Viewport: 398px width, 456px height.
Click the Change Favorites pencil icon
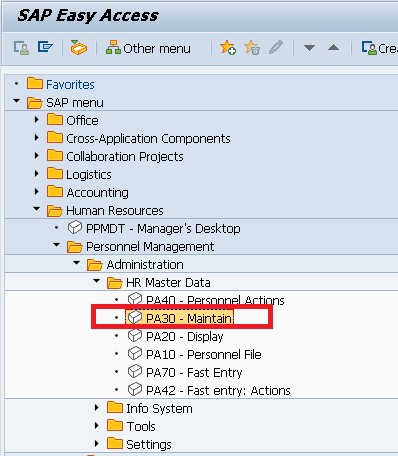click(x=276, y=47)
